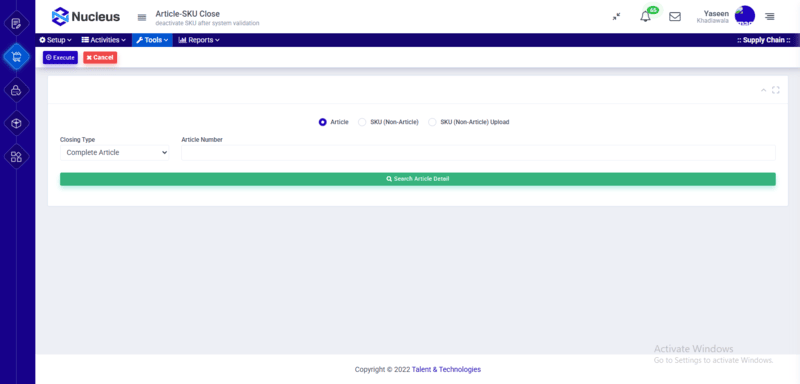Screen dimensions: 800x384
Task: Click the Supply Chain module label
Action: (763, 40)
